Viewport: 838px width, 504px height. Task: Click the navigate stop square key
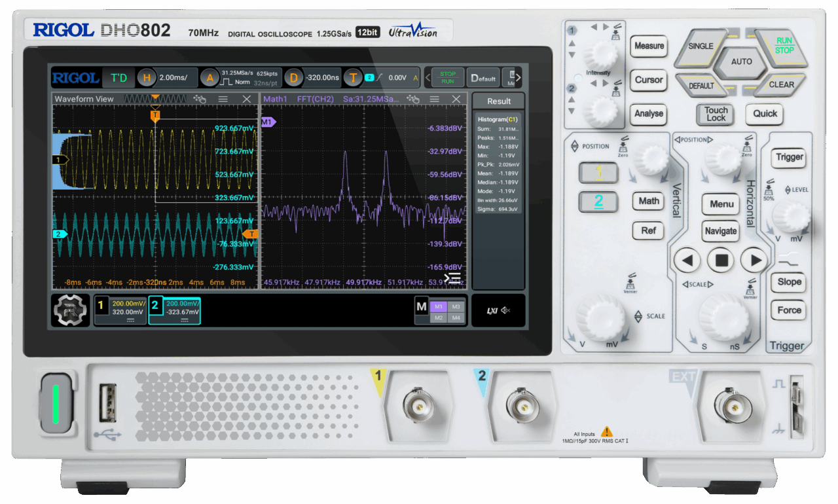721,261
